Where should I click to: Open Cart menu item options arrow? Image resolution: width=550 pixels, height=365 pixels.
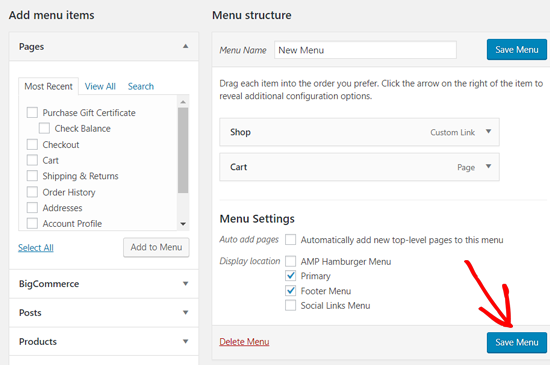[x=488, y=166]
